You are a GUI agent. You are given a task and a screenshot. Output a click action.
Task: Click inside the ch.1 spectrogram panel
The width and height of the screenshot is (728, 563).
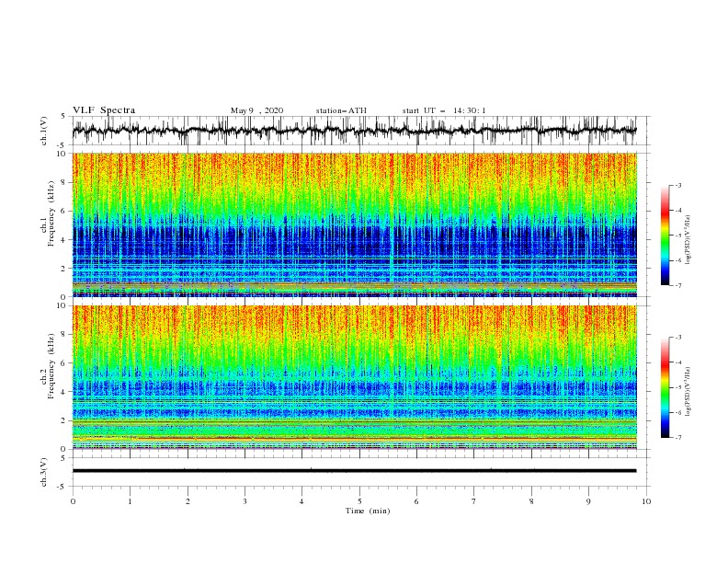(x=354, y=224)
